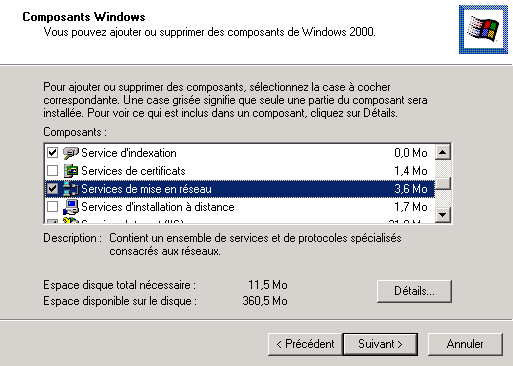Click the Services de certificats icon
This screenshot has width=513, height=366.
pyautogui.click(x=71, y=171)
